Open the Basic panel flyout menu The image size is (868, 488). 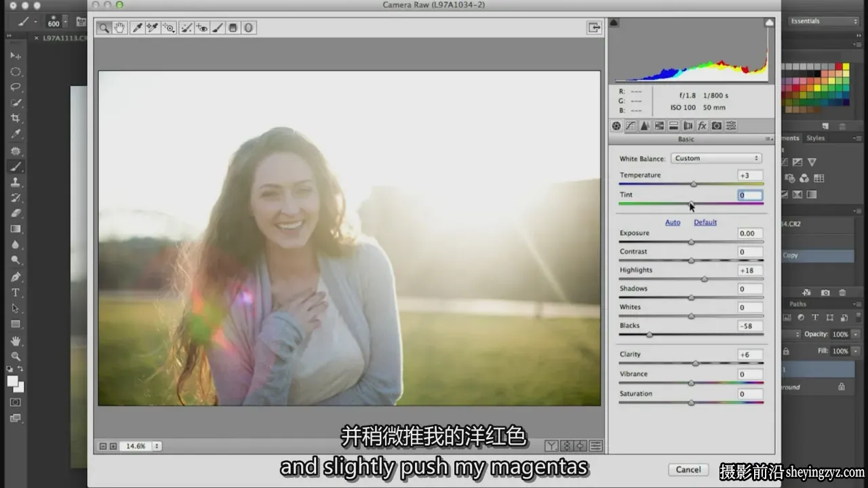point(769,139)
